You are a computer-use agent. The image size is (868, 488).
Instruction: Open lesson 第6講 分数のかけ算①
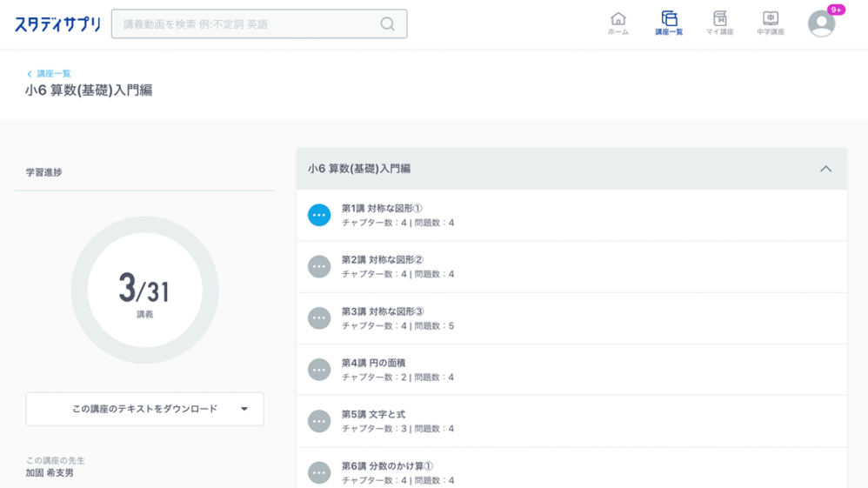point(387,466)
